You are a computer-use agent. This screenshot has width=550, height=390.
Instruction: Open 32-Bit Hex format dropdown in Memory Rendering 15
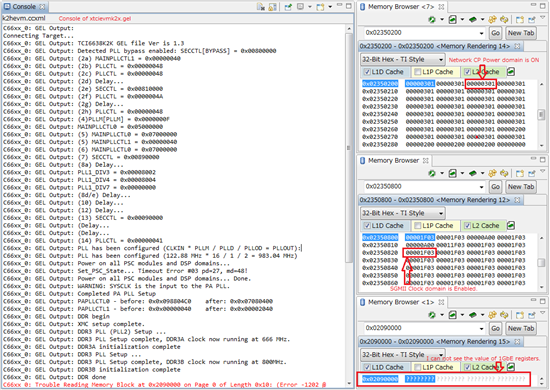point(403,355)
